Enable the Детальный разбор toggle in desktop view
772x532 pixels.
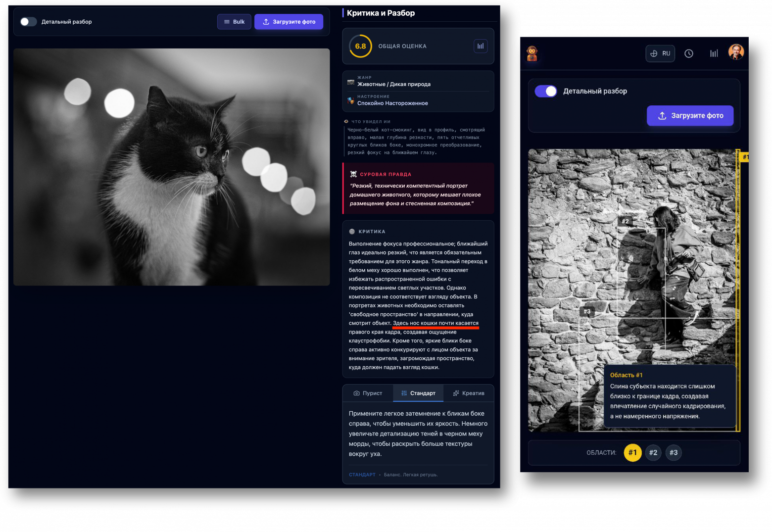pyautogui.click(x=28, y=22)
